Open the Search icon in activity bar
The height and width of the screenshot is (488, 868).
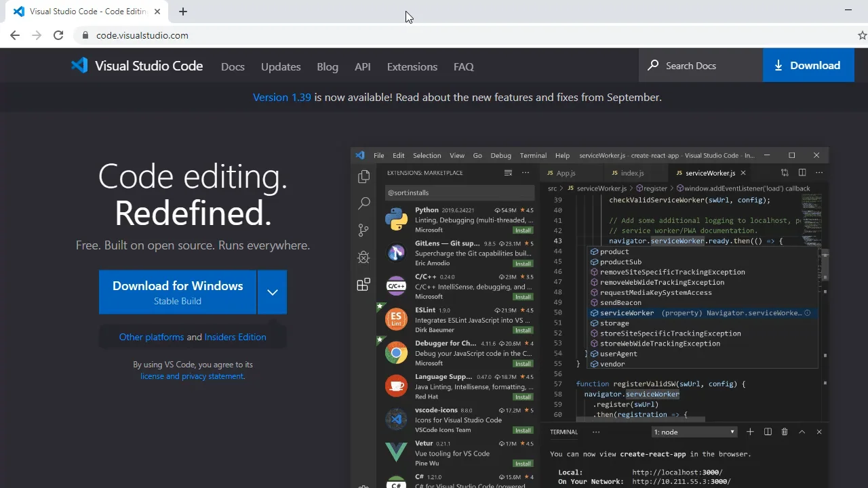click(363, 203)
